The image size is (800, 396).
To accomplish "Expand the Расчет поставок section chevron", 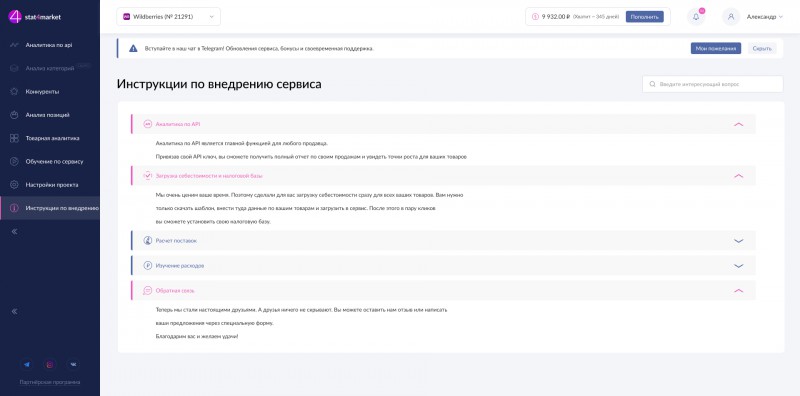I will pyautogui.click(x=738, y=240).
